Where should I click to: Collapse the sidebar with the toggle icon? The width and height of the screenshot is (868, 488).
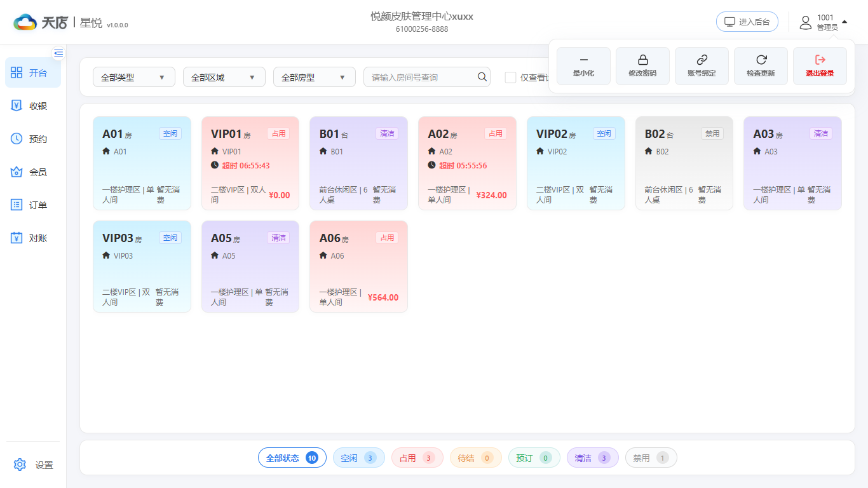pyautogui.click(x=58, y=53)
